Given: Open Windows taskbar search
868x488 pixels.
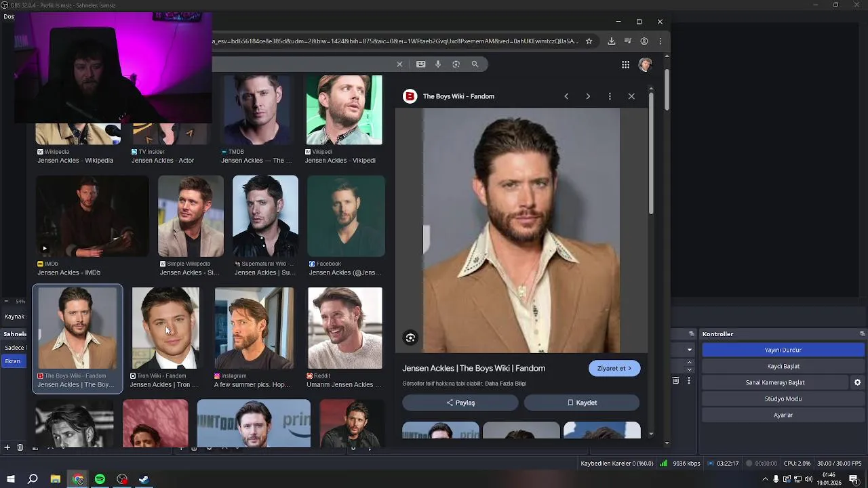Looking at the screenshot, I should [33, 479].
